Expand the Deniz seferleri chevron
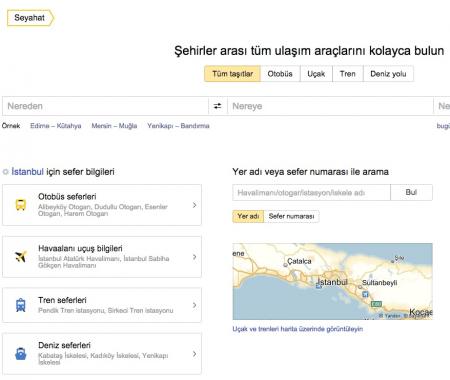The width and height of the screenshot is (450, 380). coord(195,354)
